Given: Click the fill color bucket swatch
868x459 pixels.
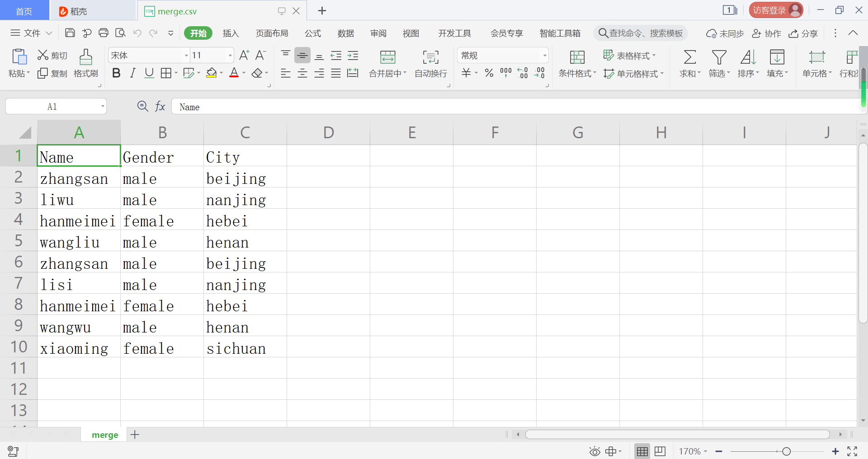Looking at the screenshot, I should tap(211, 73).
